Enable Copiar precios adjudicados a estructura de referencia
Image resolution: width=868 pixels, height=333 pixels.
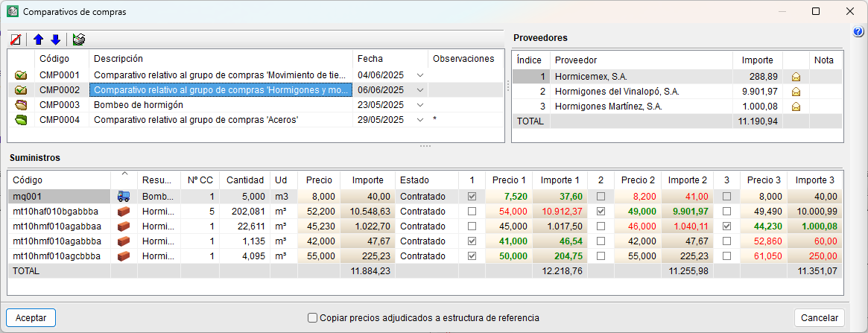point(313,317)
